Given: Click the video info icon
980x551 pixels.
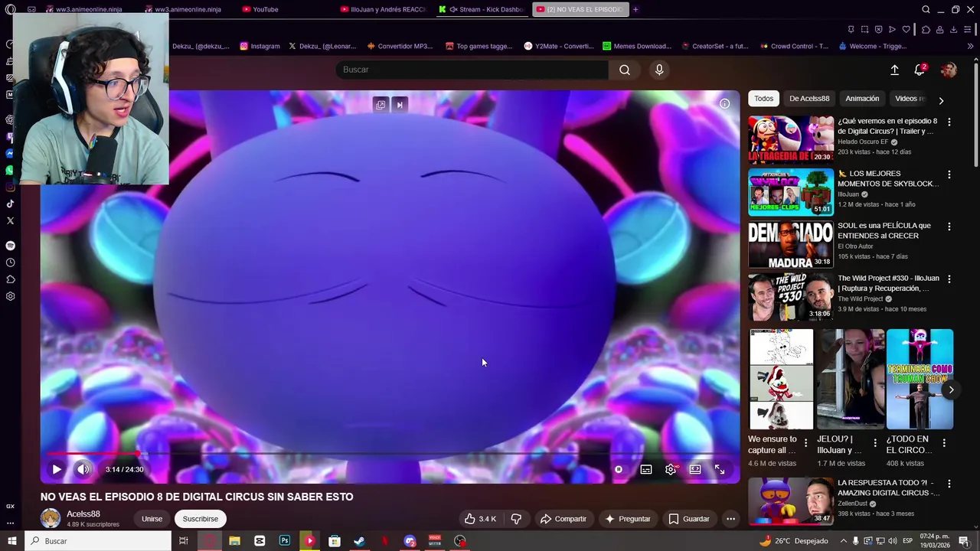Looking at the screenshot, I should tap(724, 103).
